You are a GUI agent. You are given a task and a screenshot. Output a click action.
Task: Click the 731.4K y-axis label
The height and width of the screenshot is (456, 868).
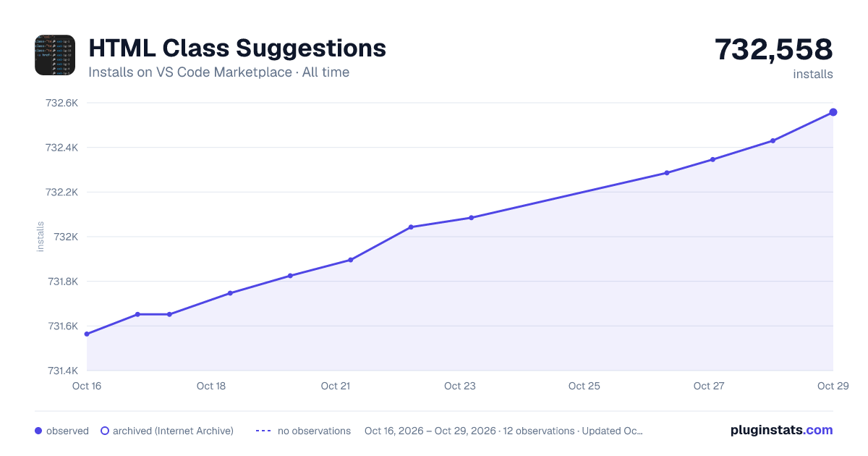click(x=62, y=371)
